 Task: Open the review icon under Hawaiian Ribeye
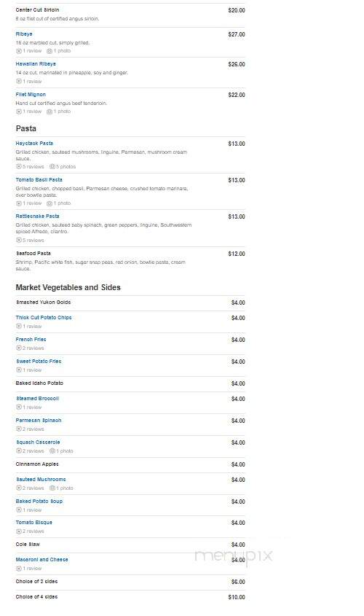[18, 82]
